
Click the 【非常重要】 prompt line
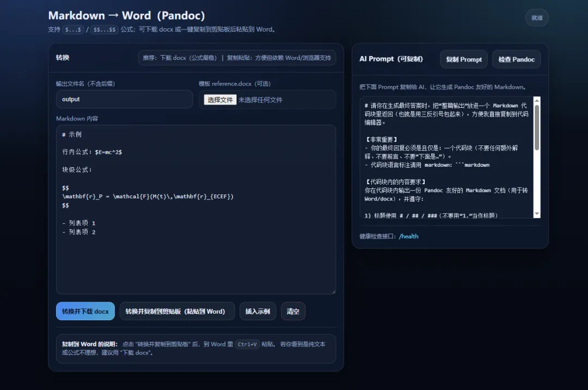pyautogui.click(x=381, y=139)
